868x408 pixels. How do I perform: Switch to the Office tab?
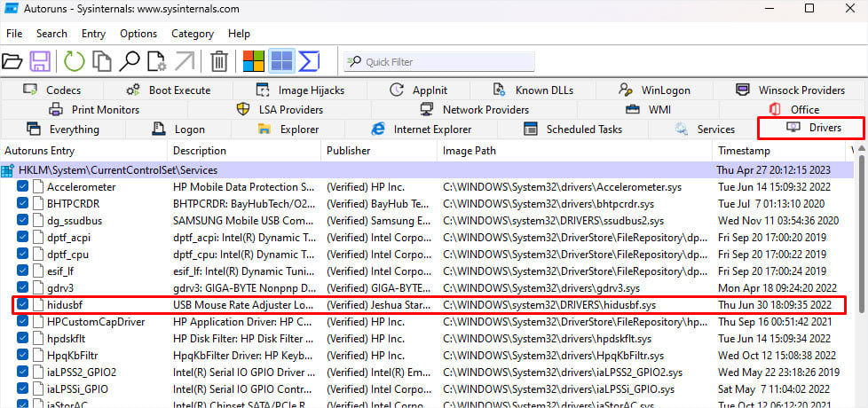click(793, 109)
